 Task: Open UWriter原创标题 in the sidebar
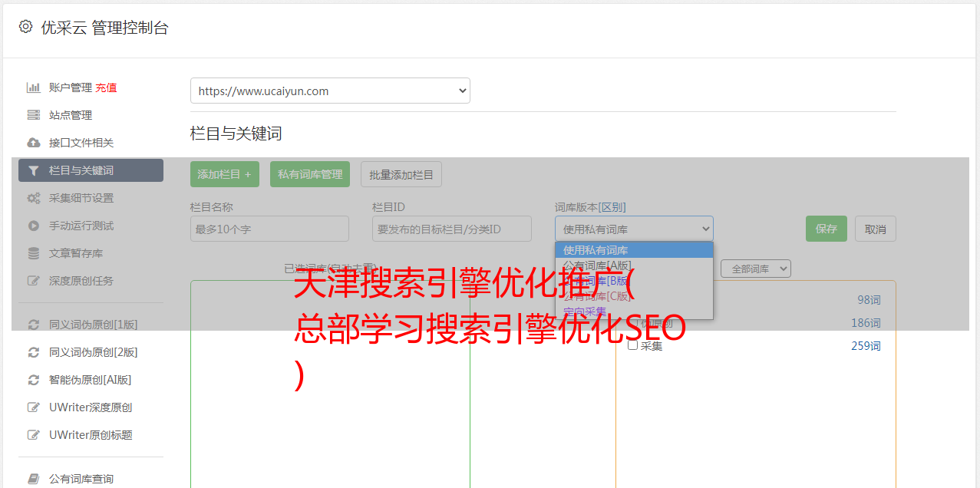tap(91, 435)
